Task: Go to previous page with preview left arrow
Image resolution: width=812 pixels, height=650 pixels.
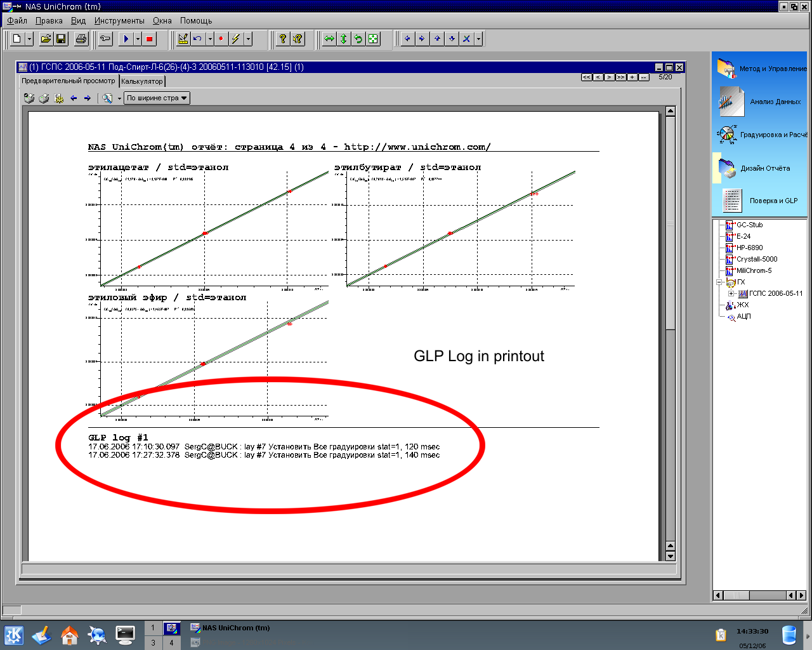Action: point(74,98)
